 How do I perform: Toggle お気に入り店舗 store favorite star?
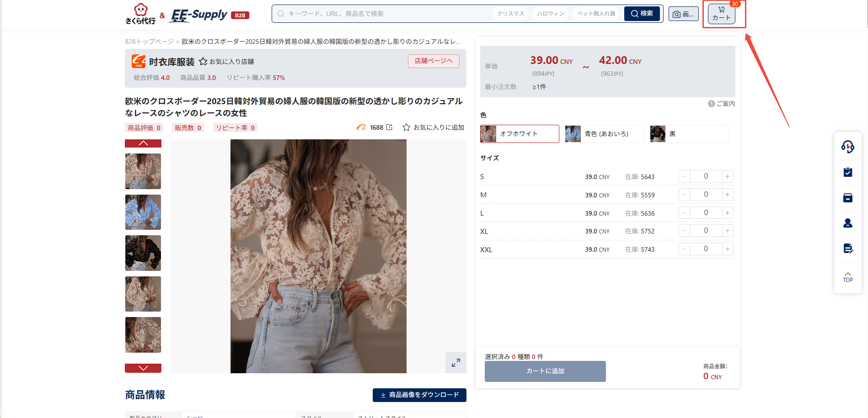pyautogui.click(x=203, y=61)
